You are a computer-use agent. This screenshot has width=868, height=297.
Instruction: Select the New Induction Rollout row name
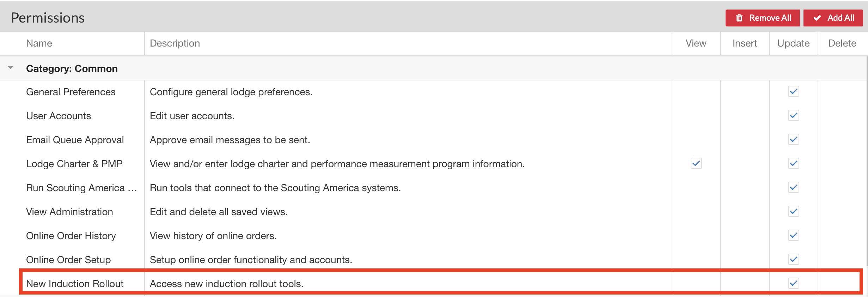75,284
